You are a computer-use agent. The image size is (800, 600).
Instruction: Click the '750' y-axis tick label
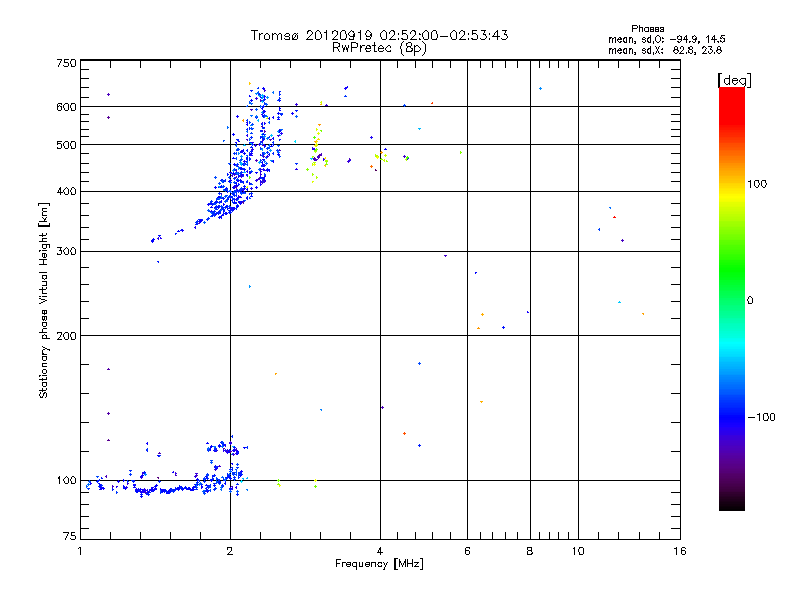pos(66,63)
